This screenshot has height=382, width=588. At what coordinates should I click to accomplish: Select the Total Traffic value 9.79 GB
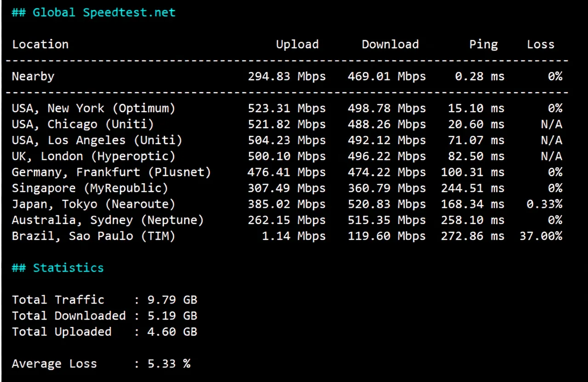[x=172, y=299]
